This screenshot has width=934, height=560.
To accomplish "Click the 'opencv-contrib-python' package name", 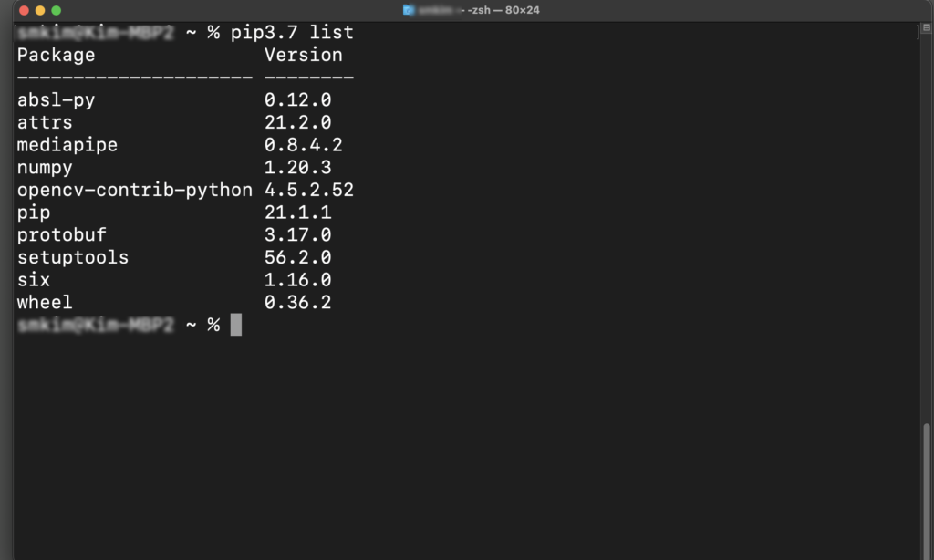I will click(x=135, y=190).
